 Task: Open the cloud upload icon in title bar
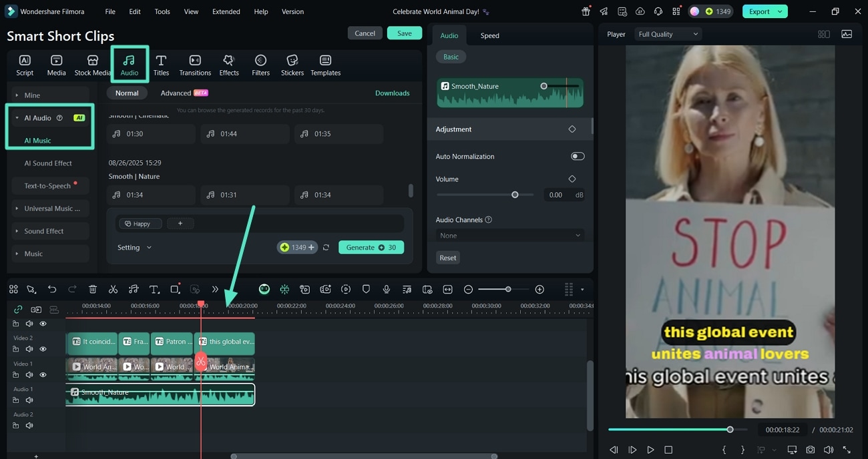click(640, 11)
